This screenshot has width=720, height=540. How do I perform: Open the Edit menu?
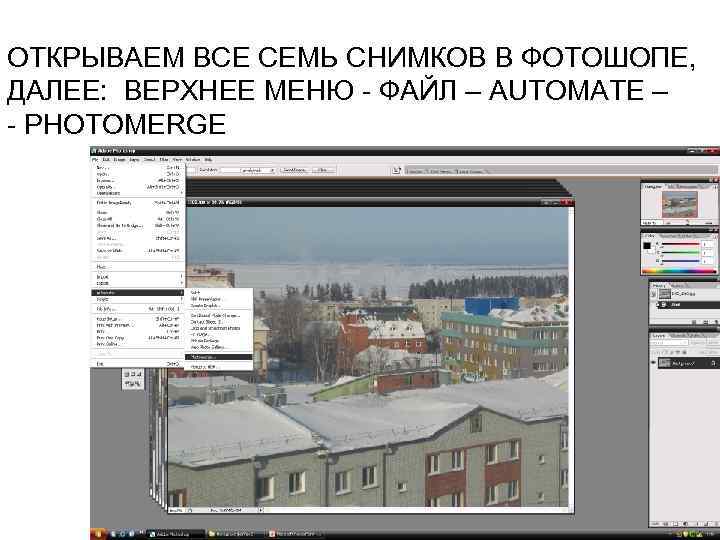pos(106,160)
